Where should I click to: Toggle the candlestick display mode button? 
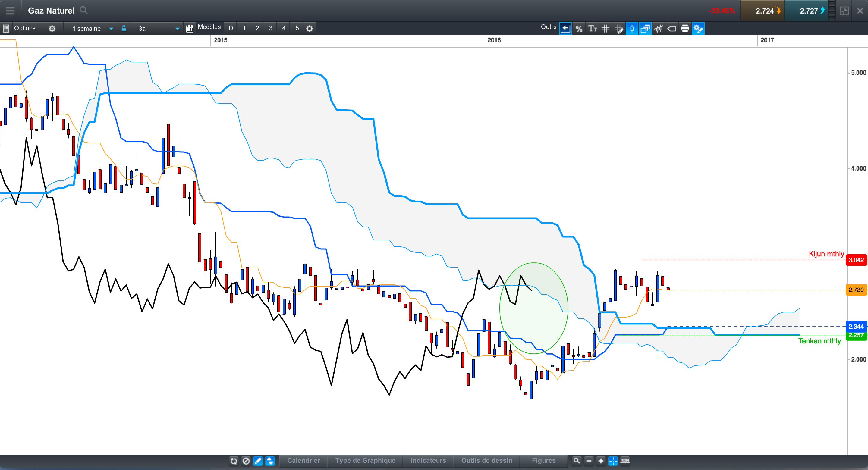pyautogui.click(x=632, y=29)
